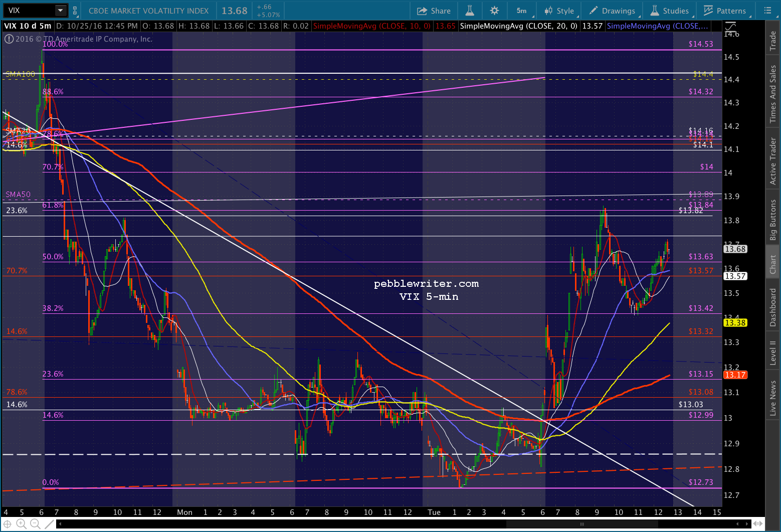Zoom in using the magnifier plus icon

click(22, 524)
